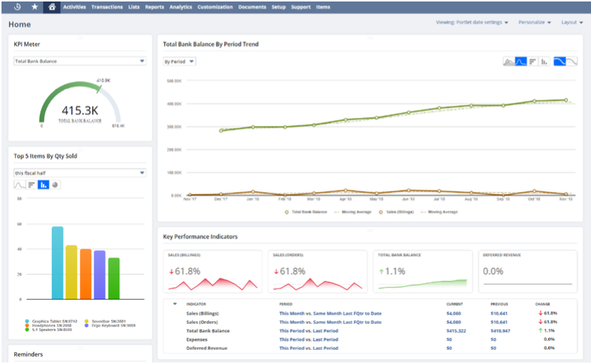Select column chart icon in trend chart

click(544, 61)
